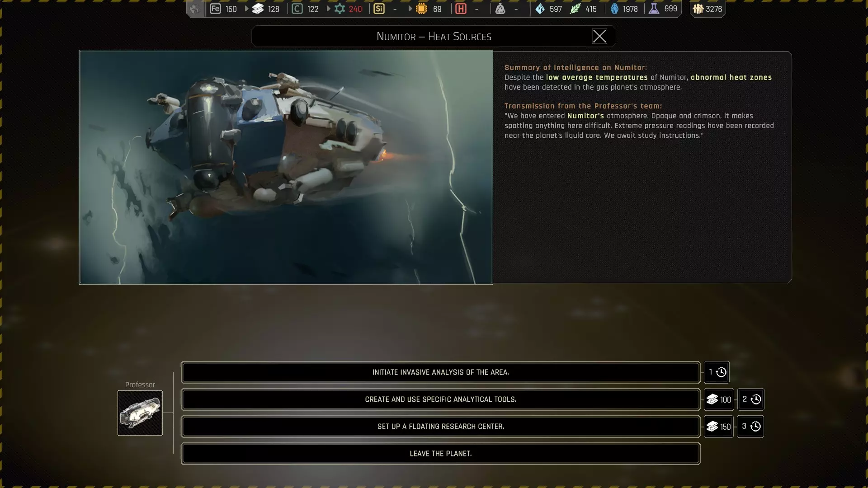Choose Initiate Invasive Analysis of the Area

[440, 372]
